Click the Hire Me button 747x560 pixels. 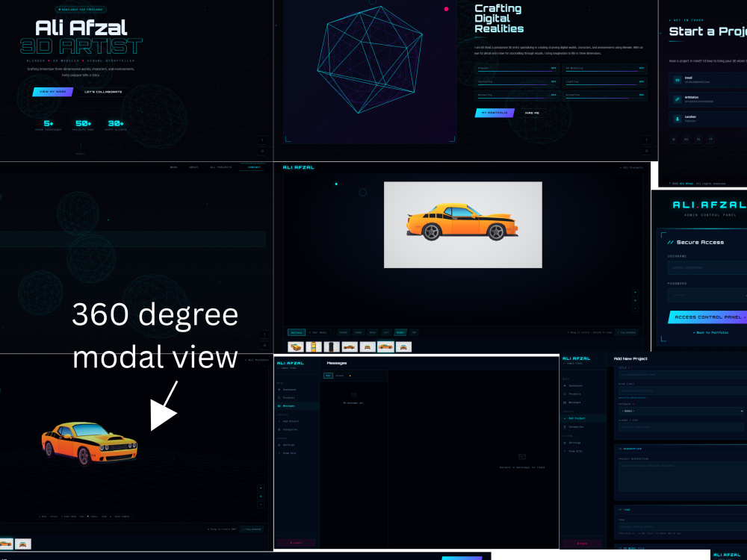532,113
